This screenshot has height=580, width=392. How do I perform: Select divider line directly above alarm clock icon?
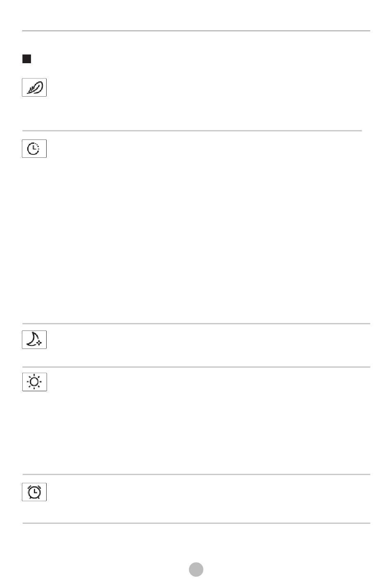pos(196,474)
